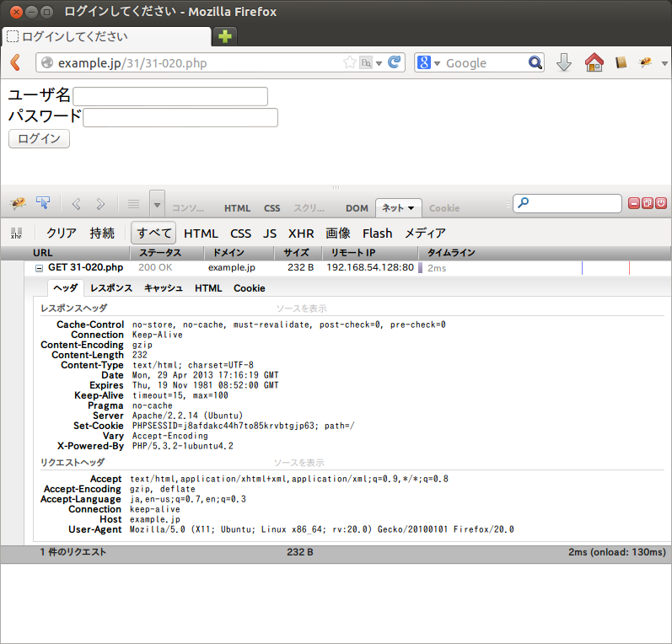Open the ヘッダ request detail tab
This screenshot has width=672, height=644.
[66, 288]
